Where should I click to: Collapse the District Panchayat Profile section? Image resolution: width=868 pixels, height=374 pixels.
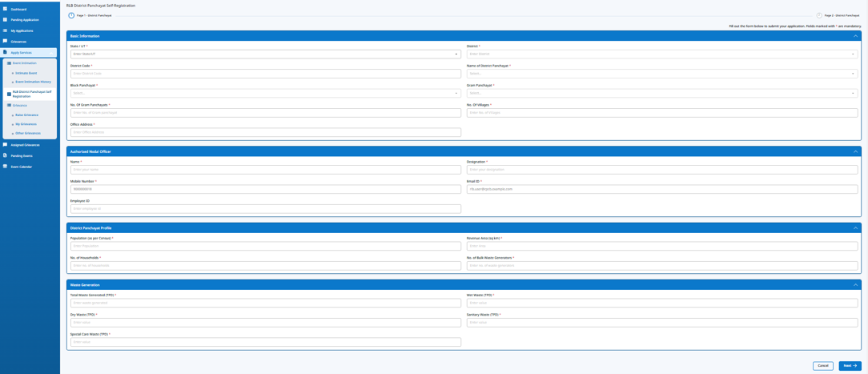point(855,227)
